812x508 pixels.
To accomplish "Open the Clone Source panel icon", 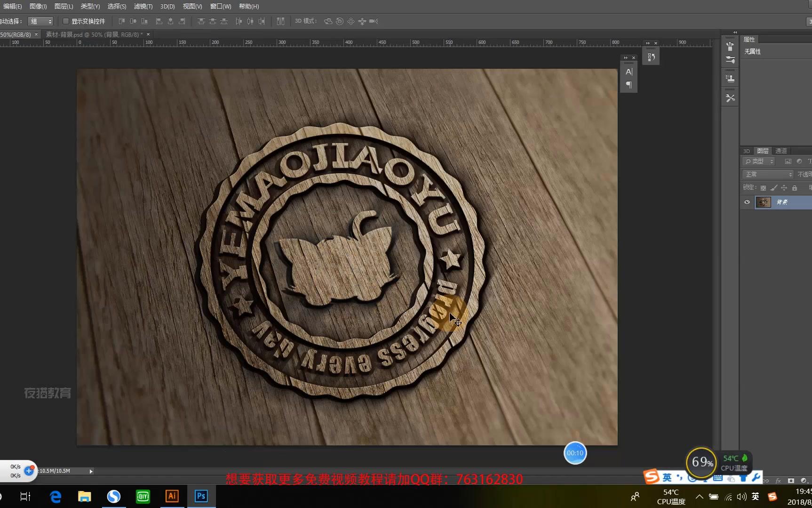I will (730, 79).
